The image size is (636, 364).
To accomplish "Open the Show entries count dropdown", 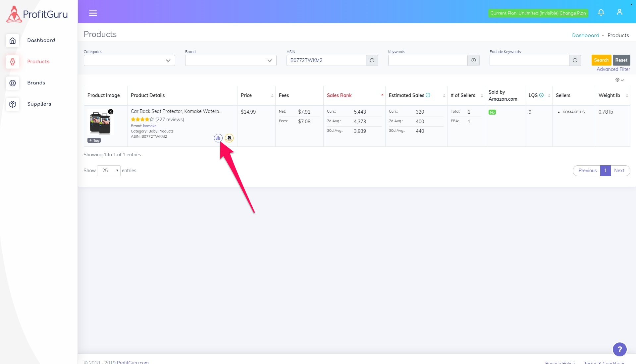I will tap(109, 171).
